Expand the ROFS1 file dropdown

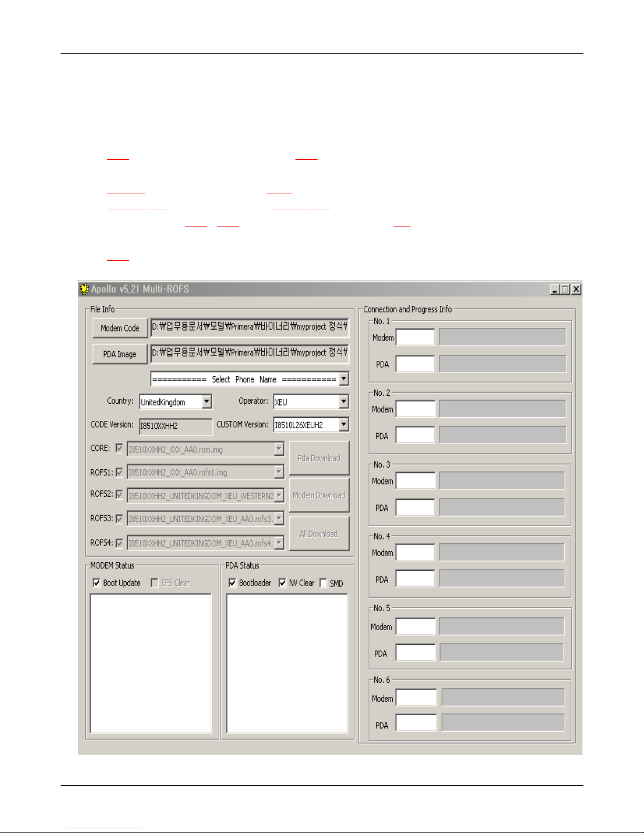pyautogui.click(x=279, y=472)
